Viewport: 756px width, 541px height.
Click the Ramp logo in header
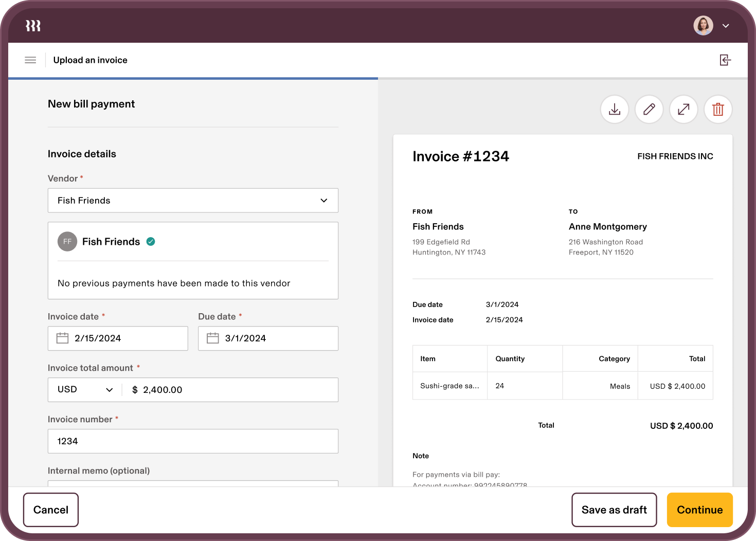[33, 26]
